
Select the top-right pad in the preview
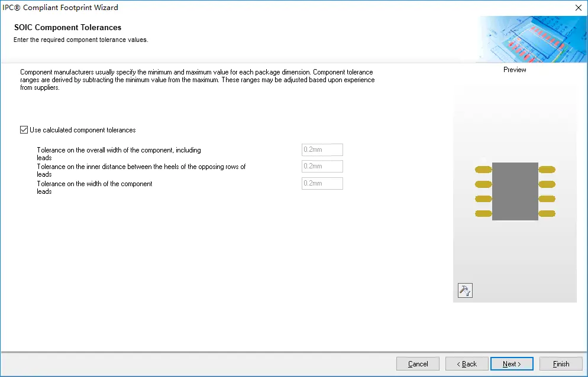[x=547, y=170]
